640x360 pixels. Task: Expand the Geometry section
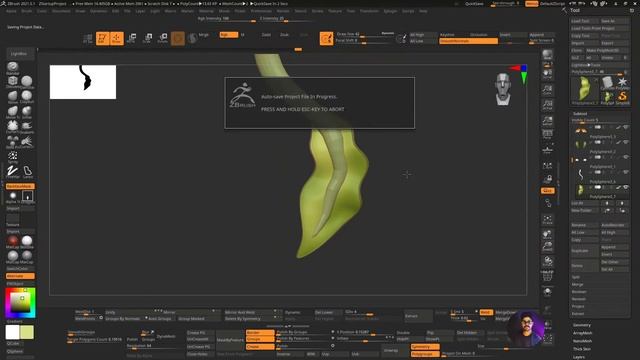click(x=582, y=325)
